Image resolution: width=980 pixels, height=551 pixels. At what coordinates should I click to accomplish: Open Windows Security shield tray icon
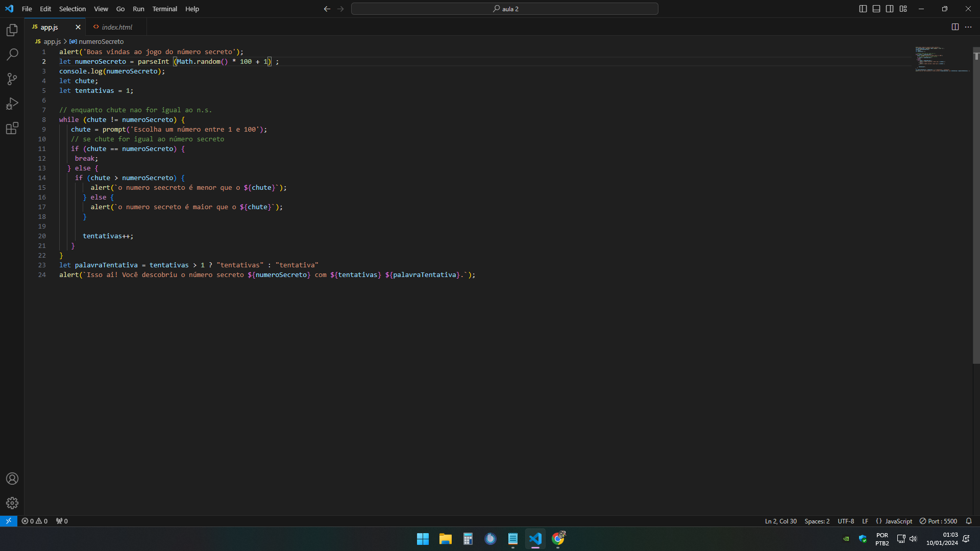[863, 539]
